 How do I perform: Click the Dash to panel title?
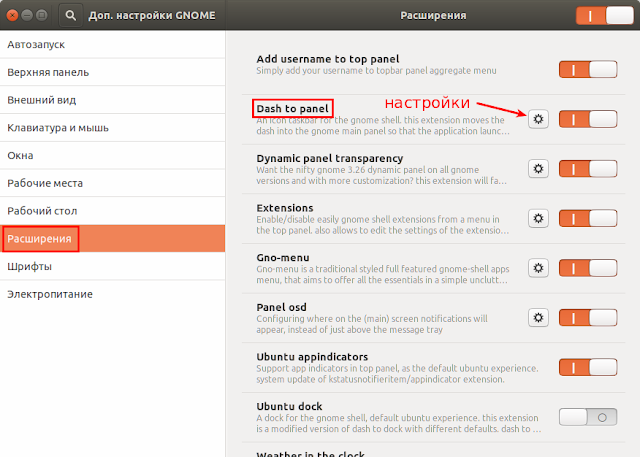tap(292, 109)
